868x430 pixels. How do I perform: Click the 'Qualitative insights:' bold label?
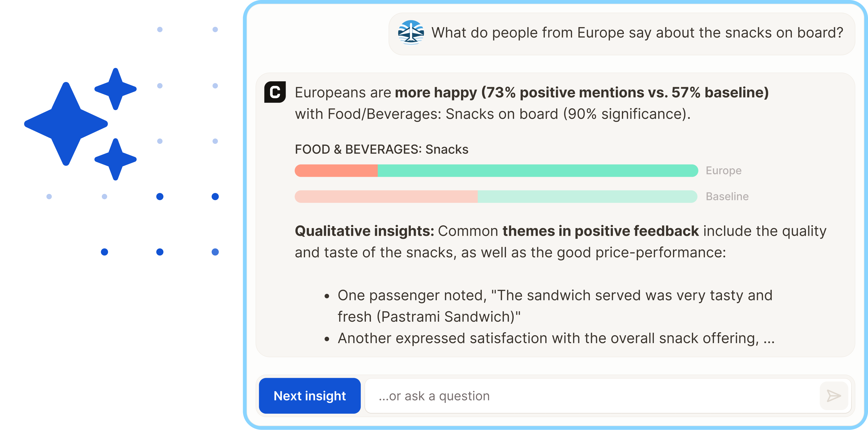click(x=365, y=231)
